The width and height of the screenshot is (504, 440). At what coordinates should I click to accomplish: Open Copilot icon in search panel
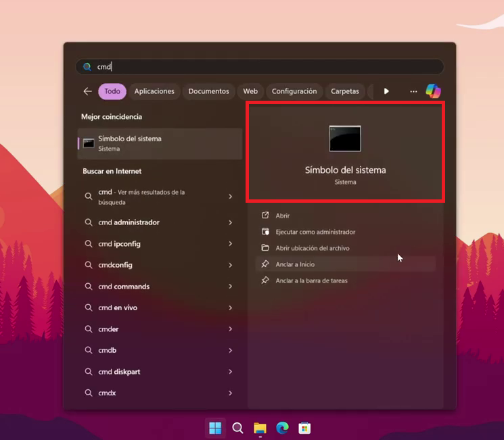click(433, 91)
